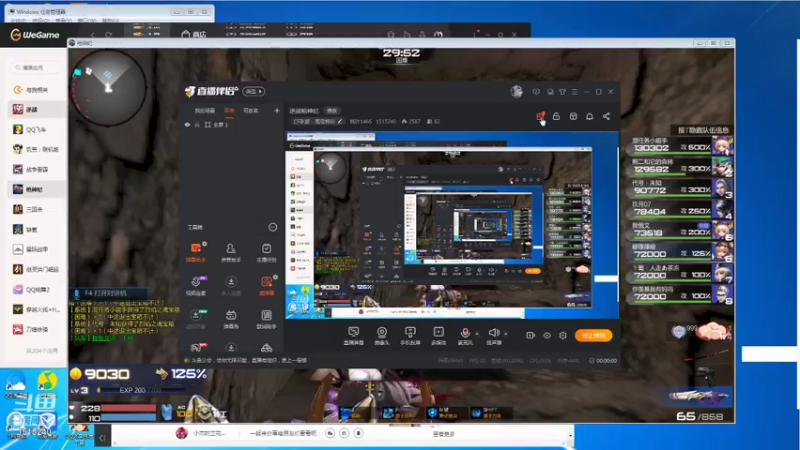Screen dimensions: 800x450
Task: Select QQ飞车 in WeGame sidebar
Action: [x=37, y=130]
